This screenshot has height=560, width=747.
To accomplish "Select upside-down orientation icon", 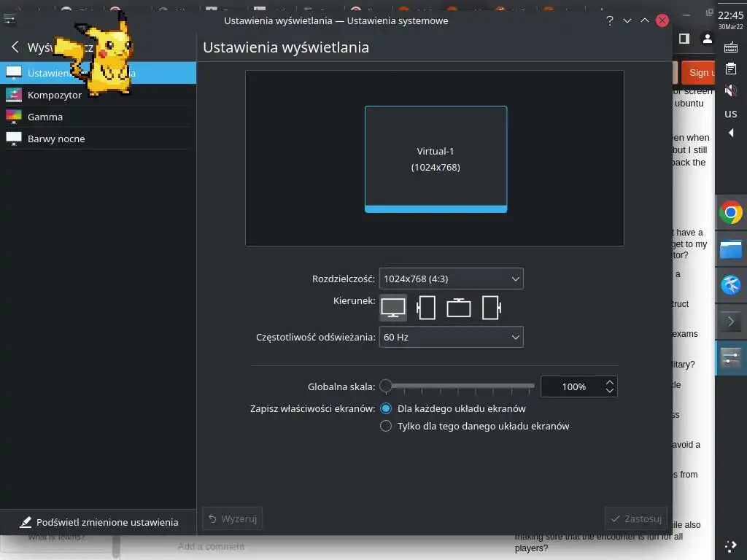I will [458, 308].
